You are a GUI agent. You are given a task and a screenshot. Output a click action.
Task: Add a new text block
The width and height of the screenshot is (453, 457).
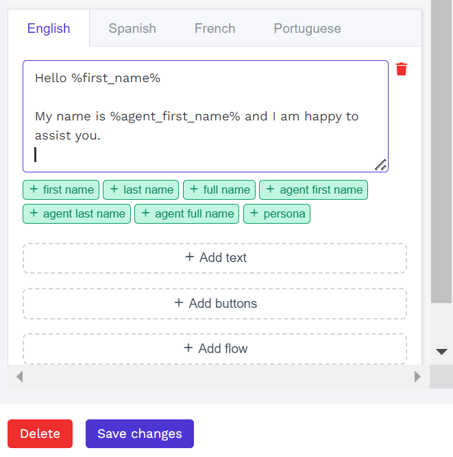click(x=215, y=258)
